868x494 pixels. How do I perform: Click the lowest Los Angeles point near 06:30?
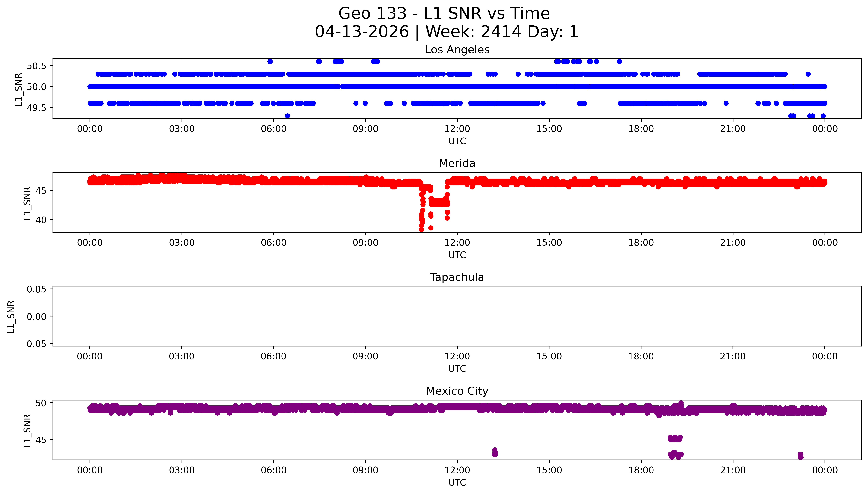point(287,116)
